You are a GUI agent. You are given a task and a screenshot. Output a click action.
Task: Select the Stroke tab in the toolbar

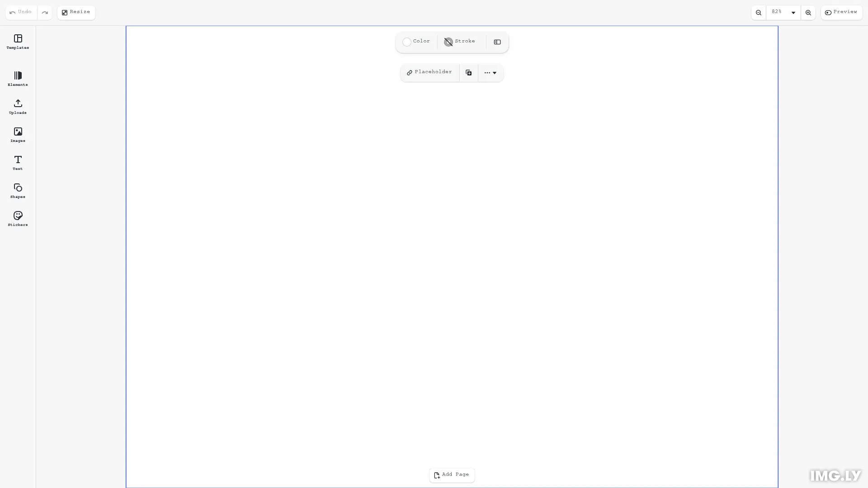pyautogui.click(x=459, y=42)
